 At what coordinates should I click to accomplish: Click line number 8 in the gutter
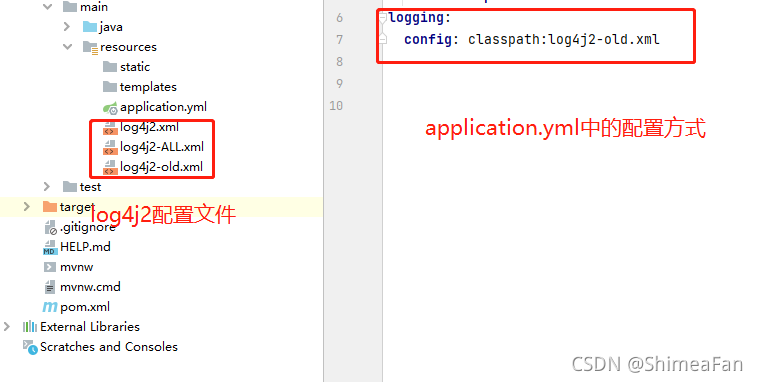tap(339, 61)
